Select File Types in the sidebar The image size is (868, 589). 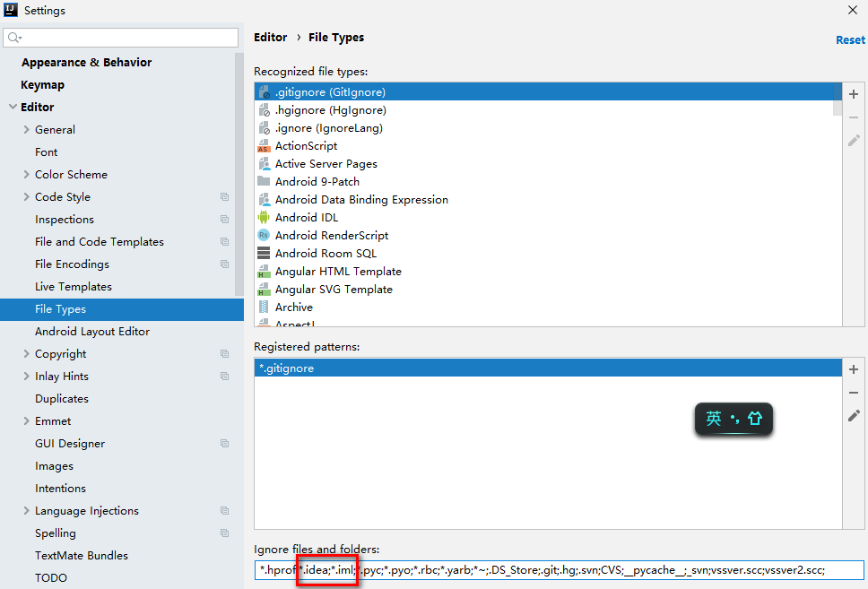tap(122, 309)
